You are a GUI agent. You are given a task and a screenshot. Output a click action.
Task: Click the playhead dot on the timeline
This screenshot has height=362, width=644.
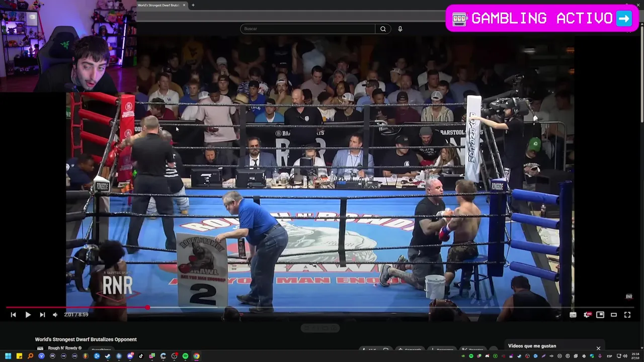[147, 307]
